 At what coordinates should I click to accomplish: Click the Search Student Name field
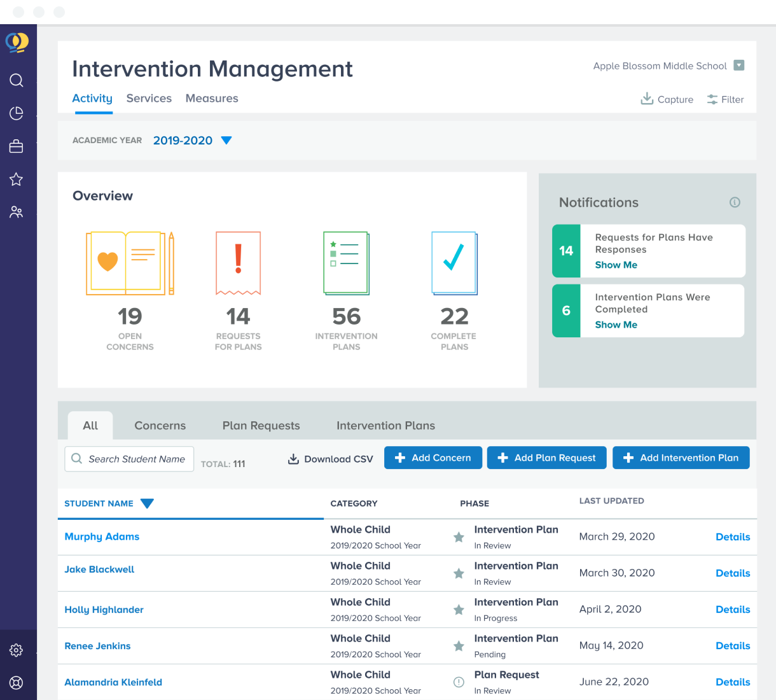(129, 459)
